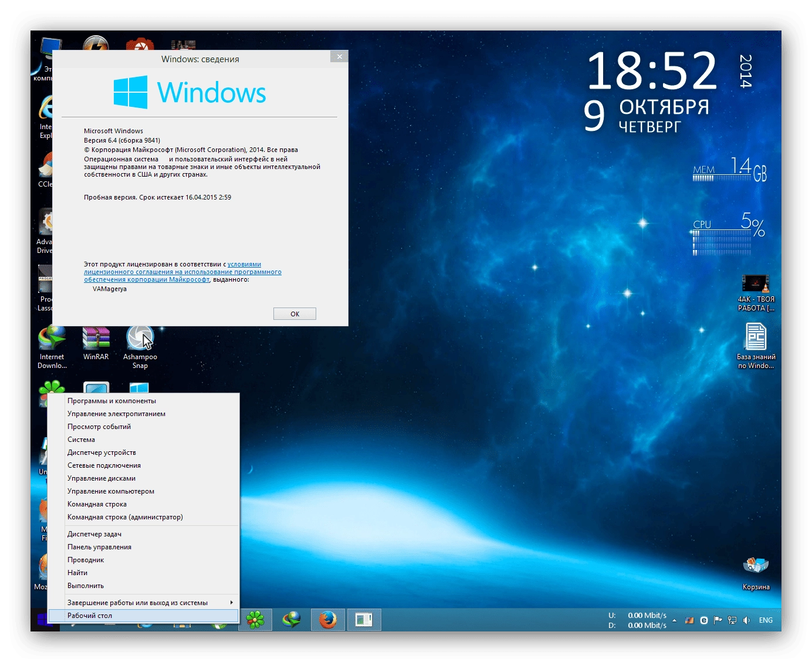This screenshot has height=662, width=812.
Task: Open the Action Center flag tray icon
Action: 718,620
